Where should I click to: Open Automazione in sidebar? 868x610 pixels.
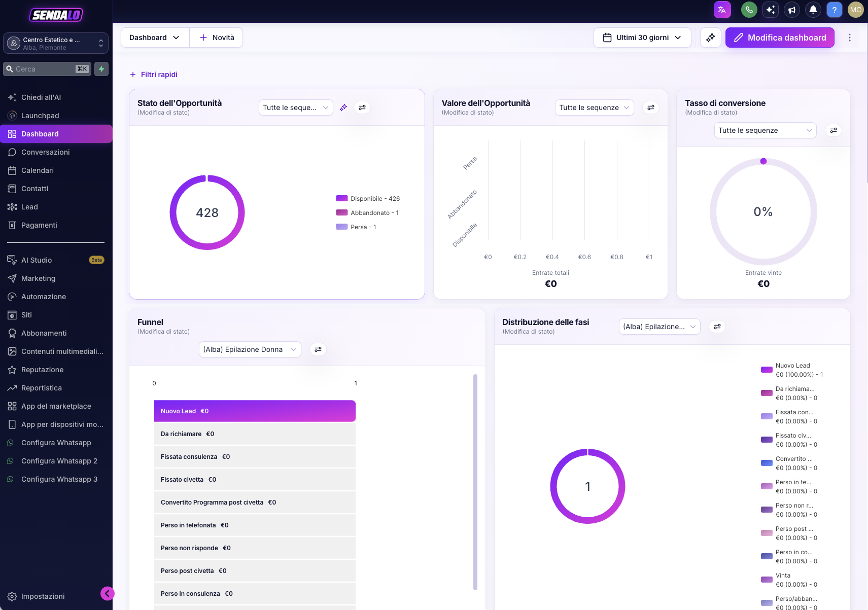point(56,297)
